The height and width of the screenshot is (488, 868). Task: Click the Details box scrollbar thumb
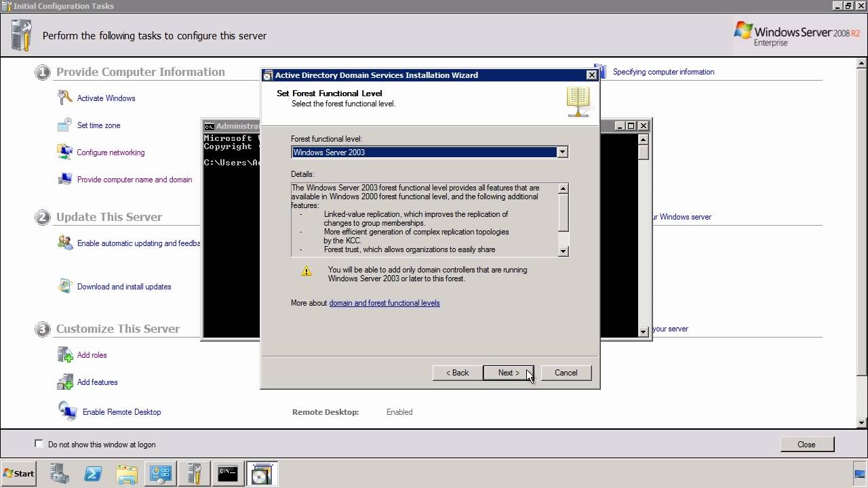563,211
